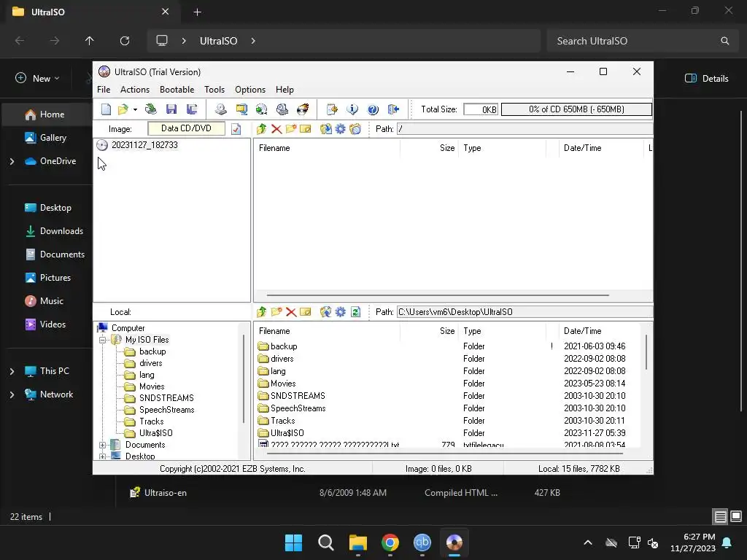Expand Network in the Explorer sidebar
The image size is (747, 560).
coord(12,394)
